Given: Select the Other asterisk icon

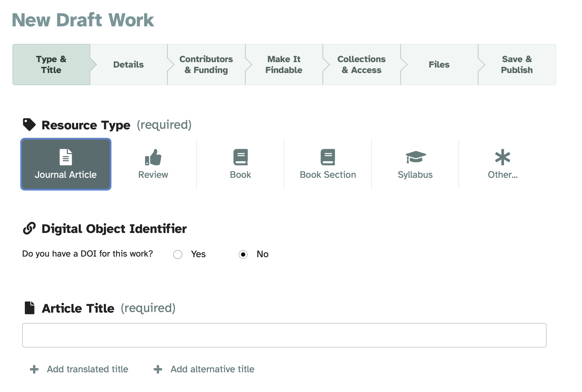Looking at the screenshot, I should pos(502,157).
